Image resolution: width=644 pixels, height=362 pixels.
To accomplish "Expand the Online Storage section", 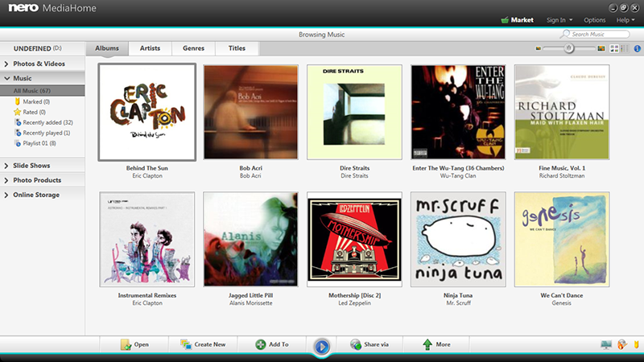I will [x=43, y=195].
